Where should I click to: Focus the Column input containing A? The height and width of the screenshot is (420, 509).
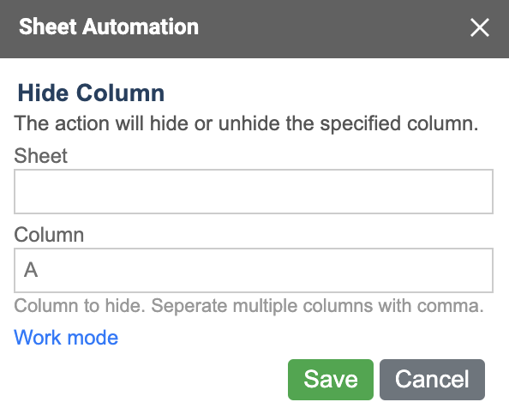point(254,271)
